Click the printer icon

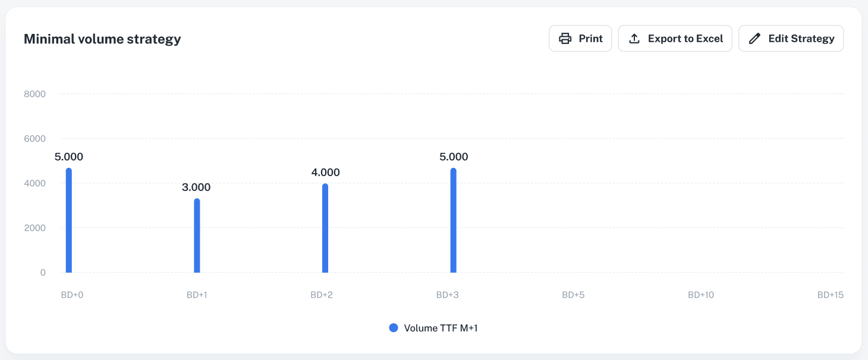pyautogui.click(x=565, y=39)
